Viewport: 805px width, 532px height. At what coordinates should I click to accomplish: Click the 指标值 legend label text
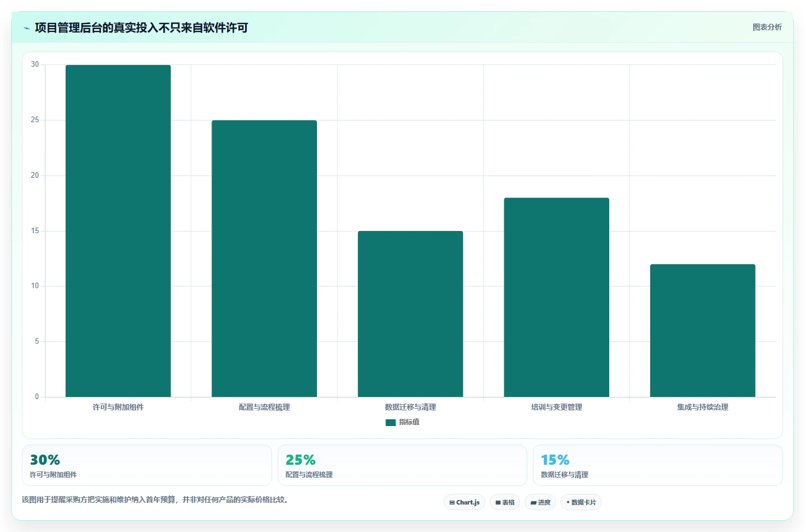(409, 422)
